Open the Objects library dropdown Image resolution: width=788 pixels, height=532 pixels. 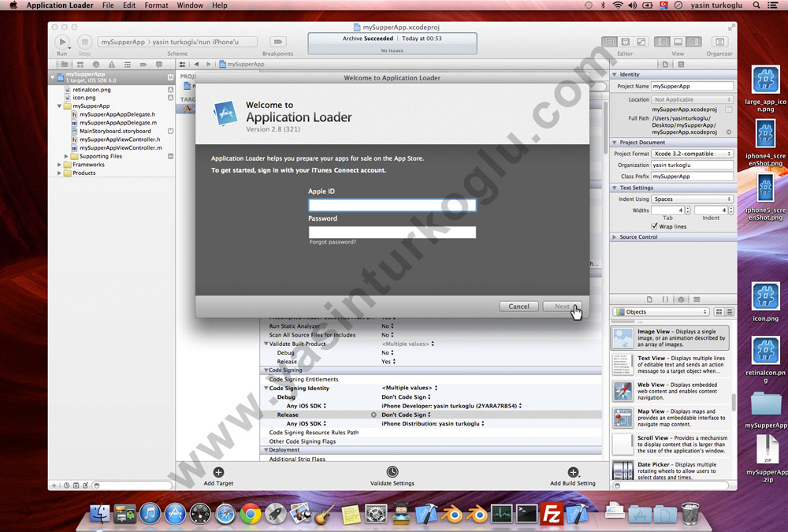pyautogui.click(x=661, y=312)
